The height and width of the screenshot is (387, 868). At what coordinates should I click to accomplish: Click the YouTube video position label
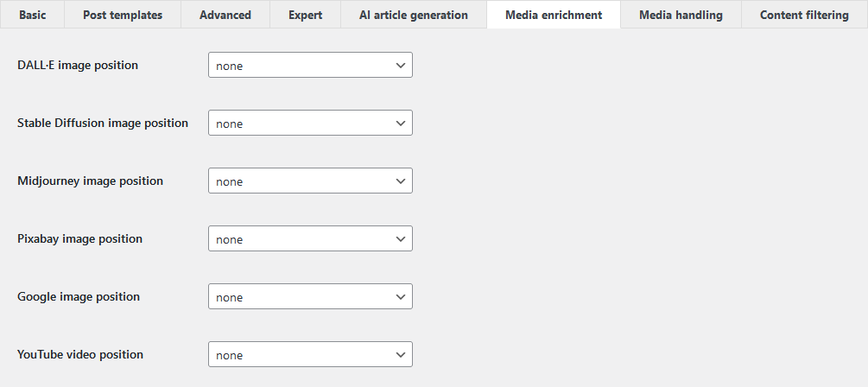(80, 354)
